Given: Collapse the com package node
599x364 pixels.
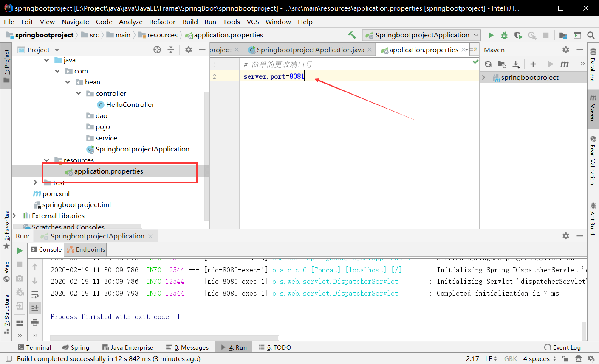Looking at the screenshot, I should pyautogui.click(x=57, y=71).
